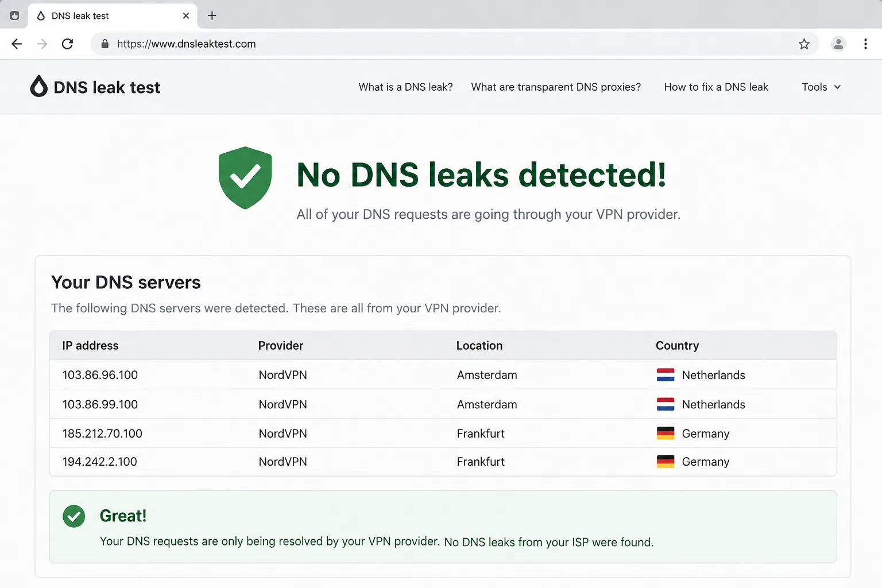The height and width of the screenshot is (588, 882).
Task: Click the browser back arrow
Action: pos(17,44)
